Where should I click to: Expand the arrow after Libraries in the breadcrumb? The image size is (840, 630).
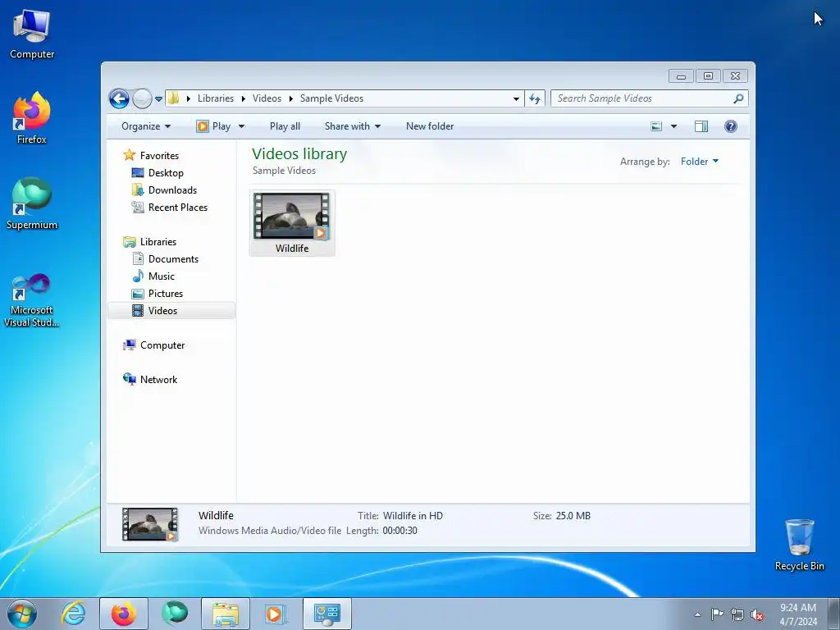[243, 98]
